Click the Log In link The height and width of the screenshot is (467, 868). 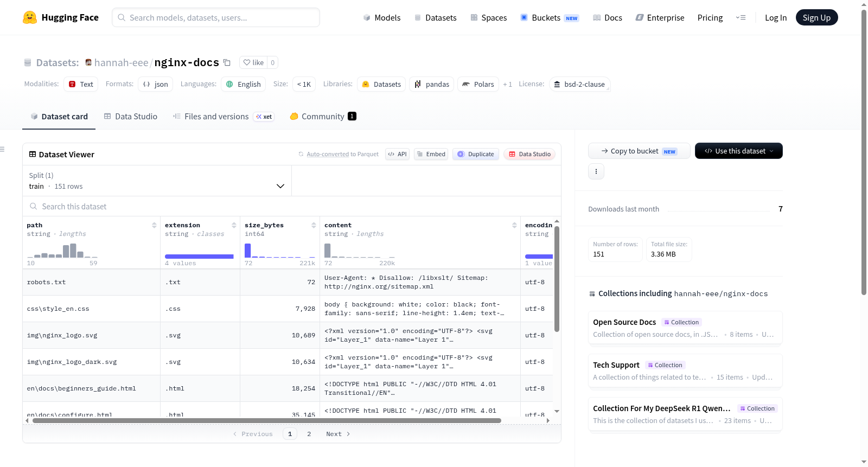pos(775,17)
